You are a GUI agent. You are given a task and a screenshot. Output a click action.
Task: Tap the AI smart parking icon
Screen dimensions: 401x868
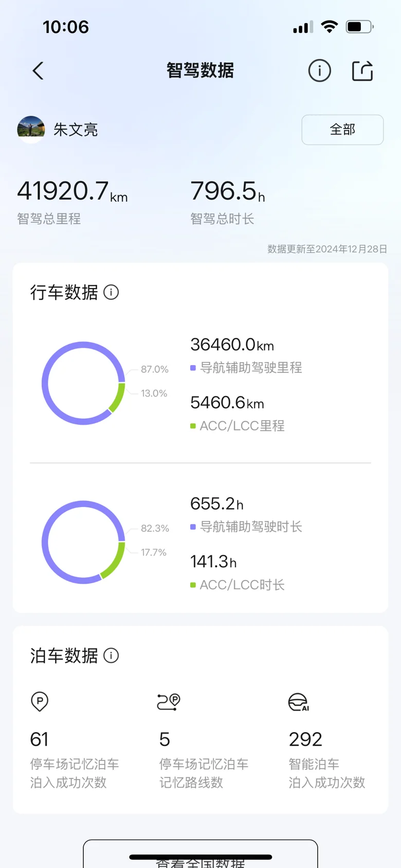[x=298, y=702]
